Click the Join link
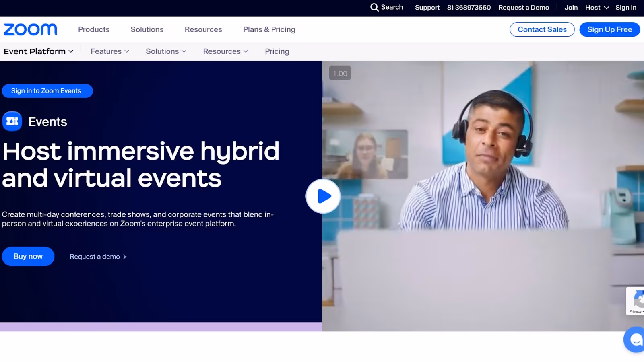The height and width of the screenshot is (362, 644). pyautogui.click(x=571, y=8)
